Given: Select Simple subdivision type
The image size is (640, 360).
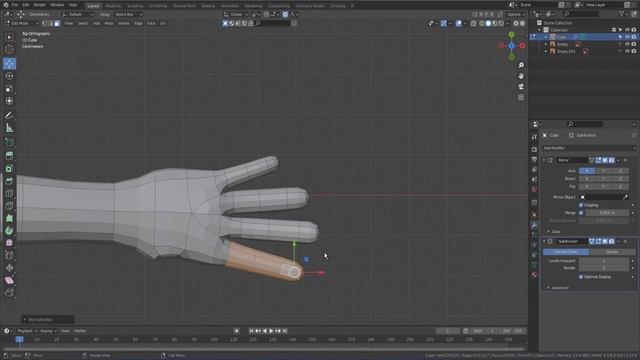Looking at the screenshot, I should pyautogui.click(x=612, y=252).
